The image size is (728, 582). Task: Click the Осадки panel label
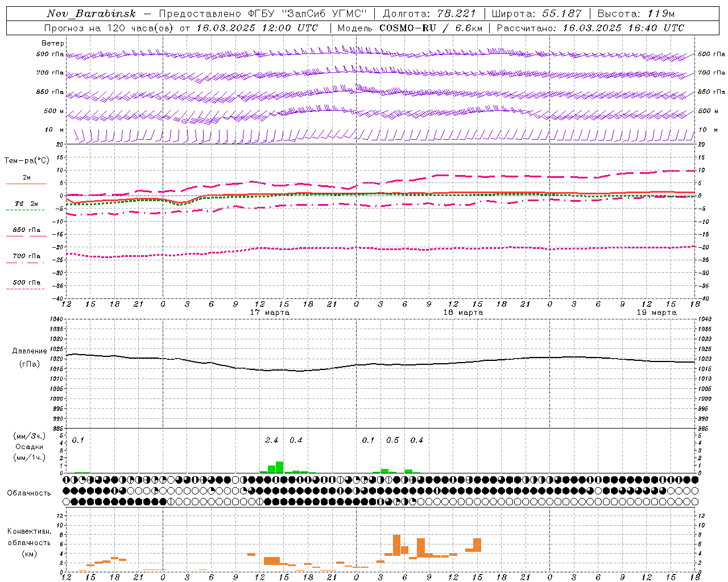[x=30, y=447]
